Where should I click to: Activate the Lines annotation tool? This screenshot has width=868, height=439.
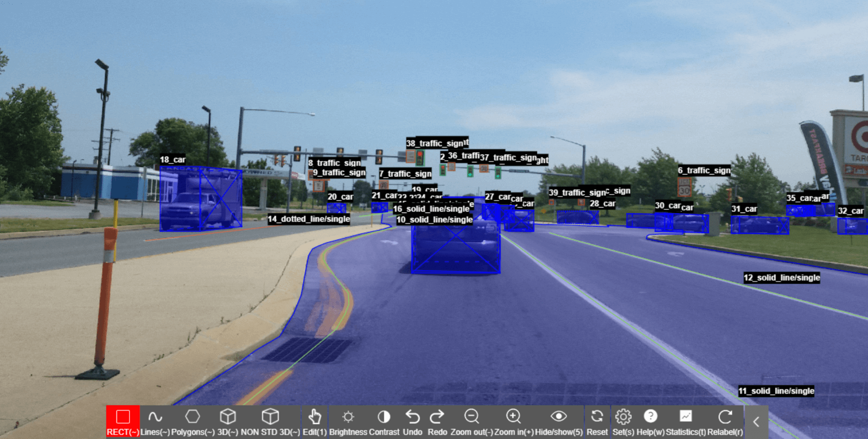tap(155, 420)
